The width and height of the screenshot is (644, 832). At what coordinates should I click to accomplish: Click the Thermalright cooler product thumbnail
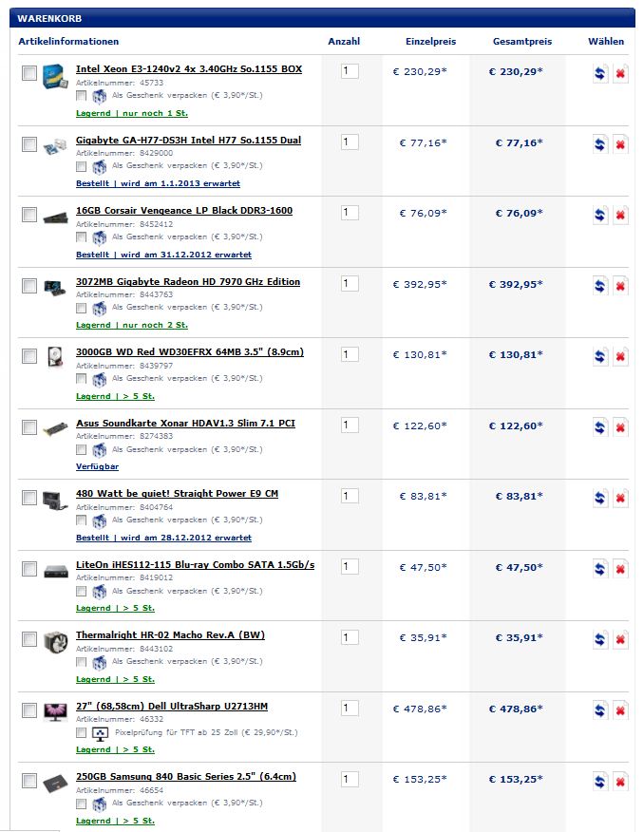tap(56, 642)
